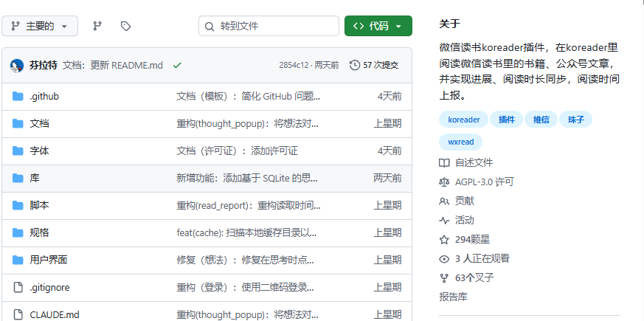644x321 pixels.
Task: Open commit 文档（模板）：简化 GitHub 问题
Action: [x=249, y=96]
